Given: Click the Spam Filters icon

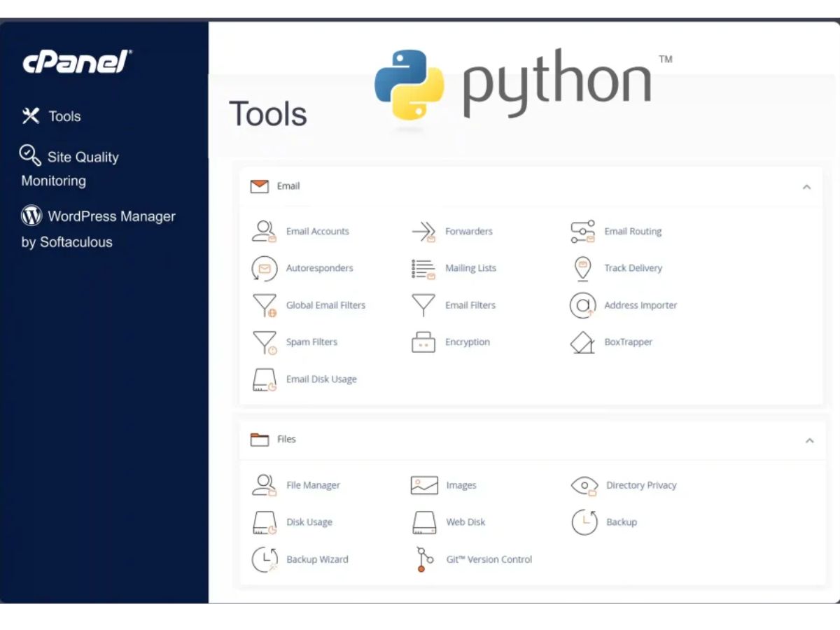Looking at the screenshot, I should [265, 343].
